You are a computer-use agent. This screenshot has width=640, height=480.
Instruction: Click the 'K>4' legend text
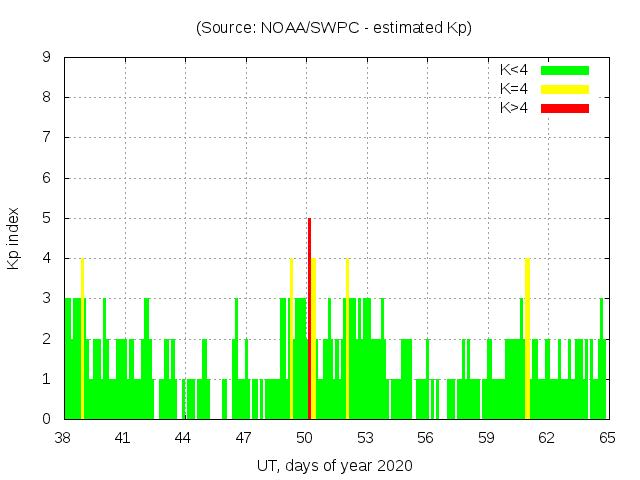tap(514, 108)
